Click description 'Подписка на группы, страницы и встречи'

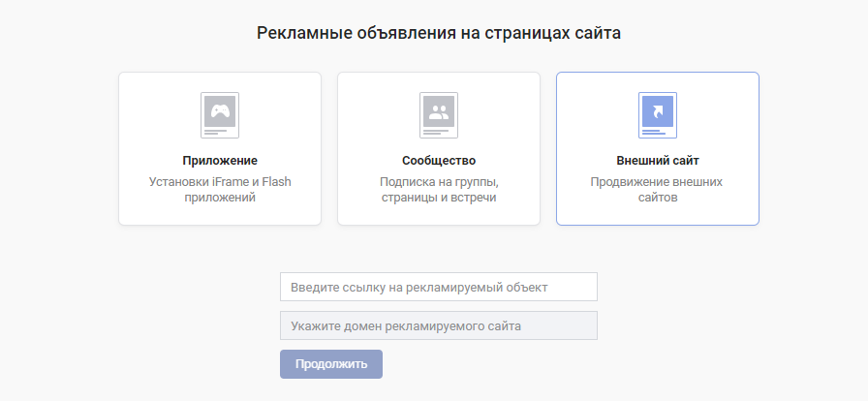(439, 190)
